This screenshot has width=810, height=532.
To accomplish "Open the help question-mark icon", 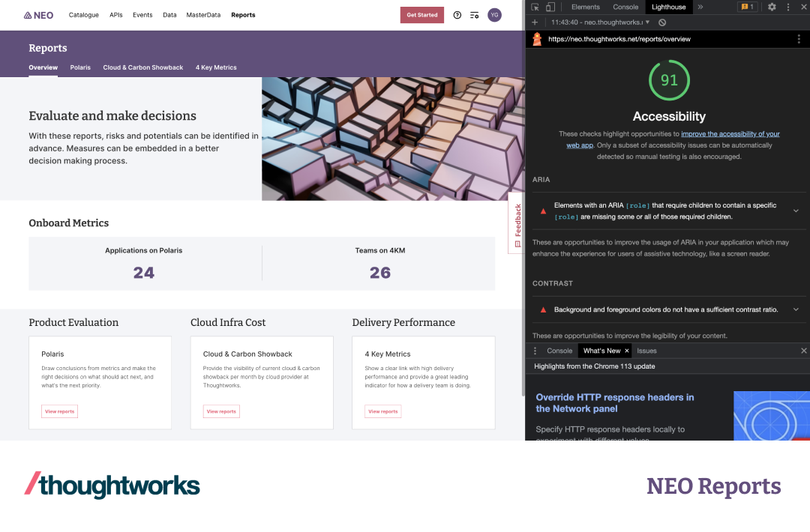I will tap(457, 15).
